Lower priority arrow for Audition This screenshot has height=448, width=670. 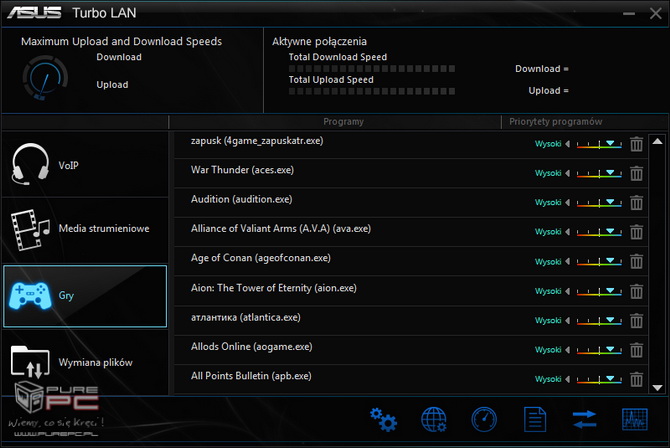click(x=567, y=203)
